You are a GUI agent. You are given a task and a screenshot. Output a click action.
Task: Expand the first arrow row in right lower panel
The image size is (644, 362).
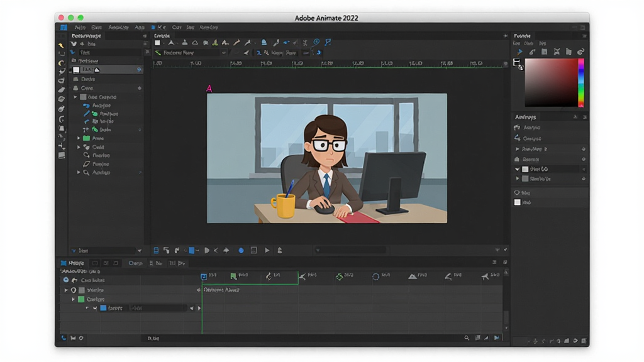click(518, 149)
